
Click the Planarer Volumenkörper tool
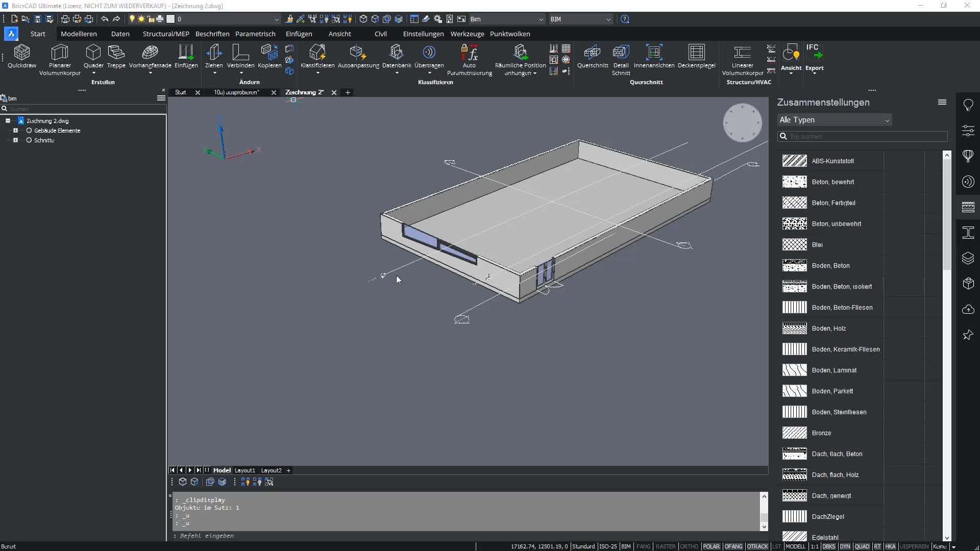(x=60, y=60)
